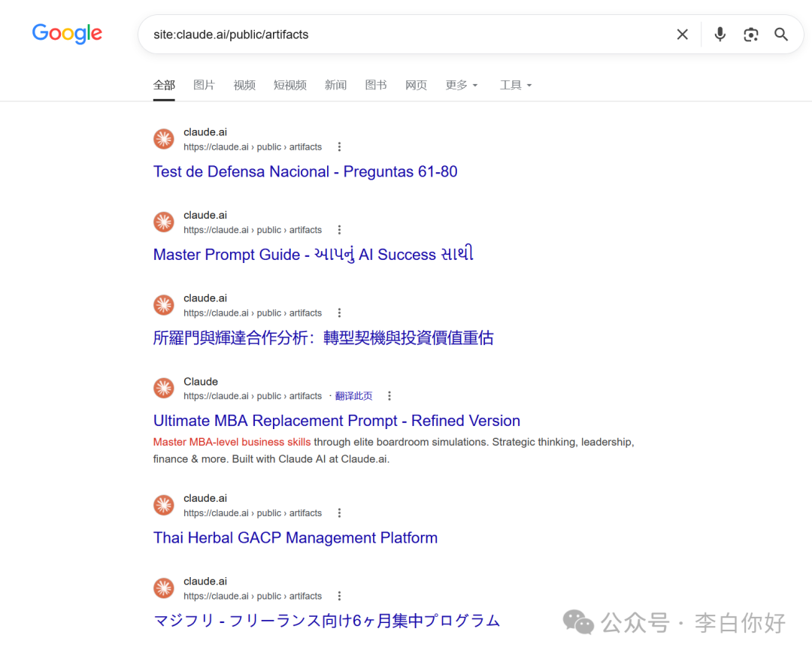The image size is (812, 656).
Task: Open Test de Defensa Nacional result link
Action: pyautogui.click(x=305, y=171)
